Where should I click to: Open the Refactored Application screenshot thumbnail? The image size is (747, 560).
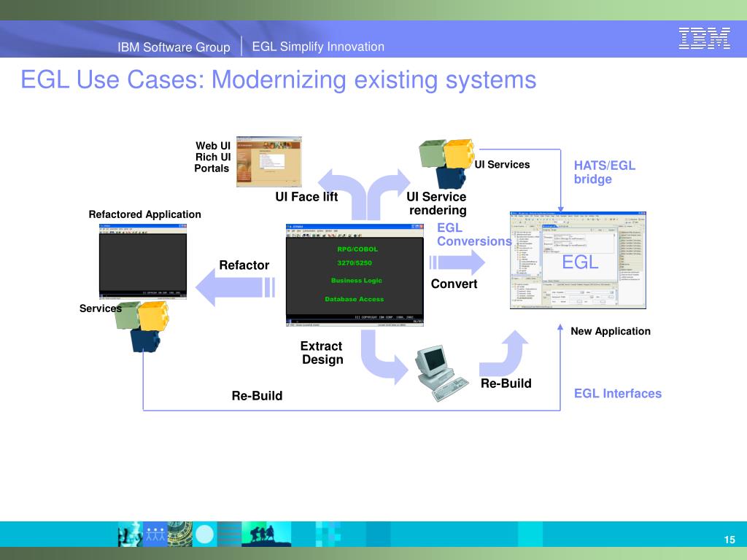pos(143,262)
